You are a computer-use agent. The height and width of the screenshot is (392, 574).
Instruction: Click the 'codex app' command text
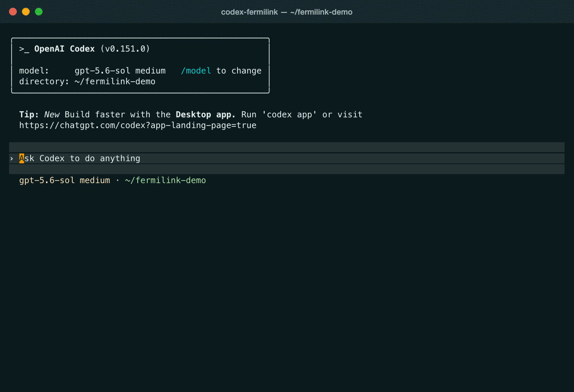pyautogui.click(x=290, y=115)
